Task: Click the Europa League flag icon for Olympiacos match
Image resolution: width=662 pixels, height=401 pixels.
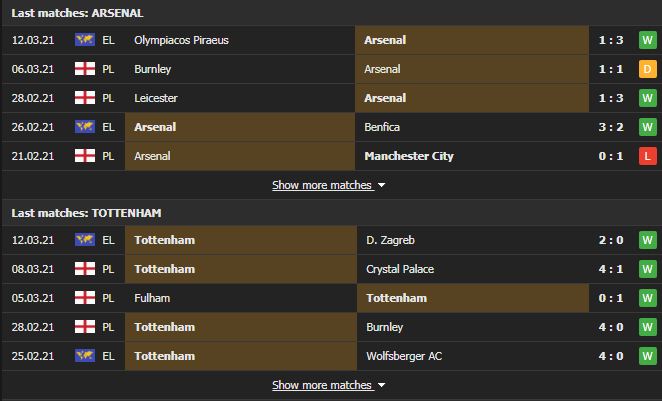Action: (x=85, y=40)
